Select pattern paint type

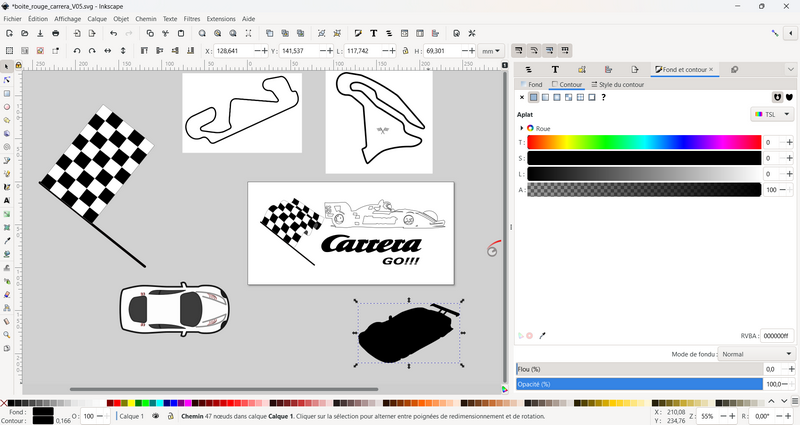click(x=580, y=97)
